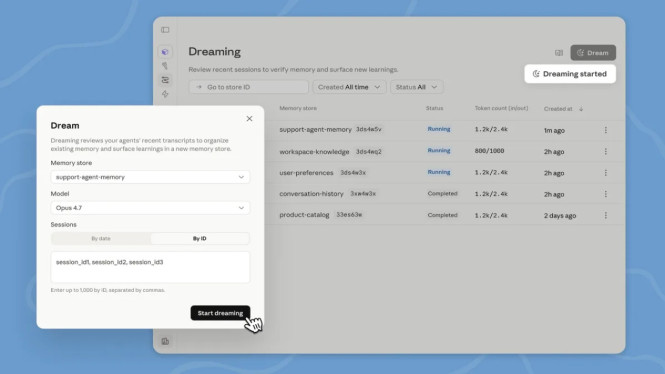665x374 pixels.
Task: Focus the Go to store ID field
Action: pyautogui.click(x=249, y=87)
